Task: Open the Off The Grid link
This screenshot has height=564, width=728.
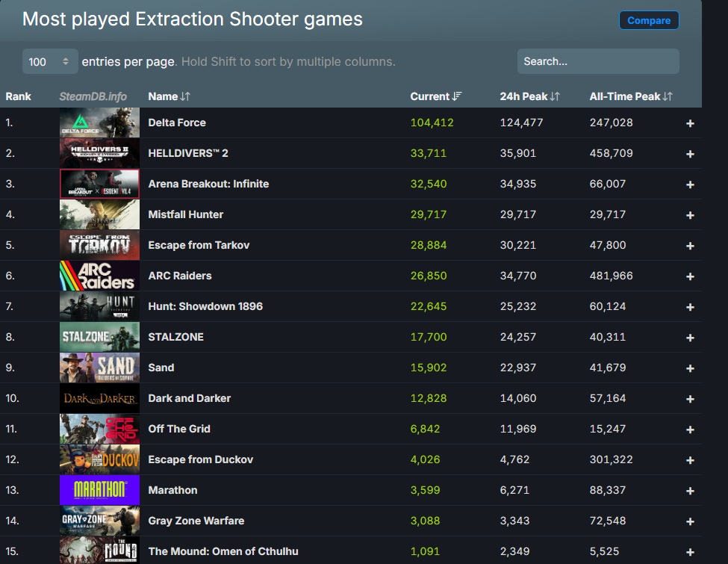Action: click(179, 430)
